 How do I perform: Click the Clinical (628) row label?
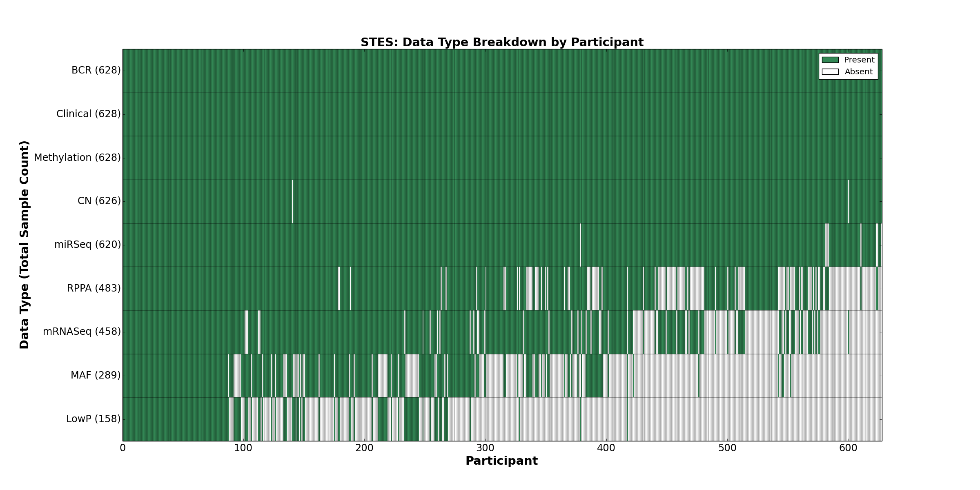89,114
